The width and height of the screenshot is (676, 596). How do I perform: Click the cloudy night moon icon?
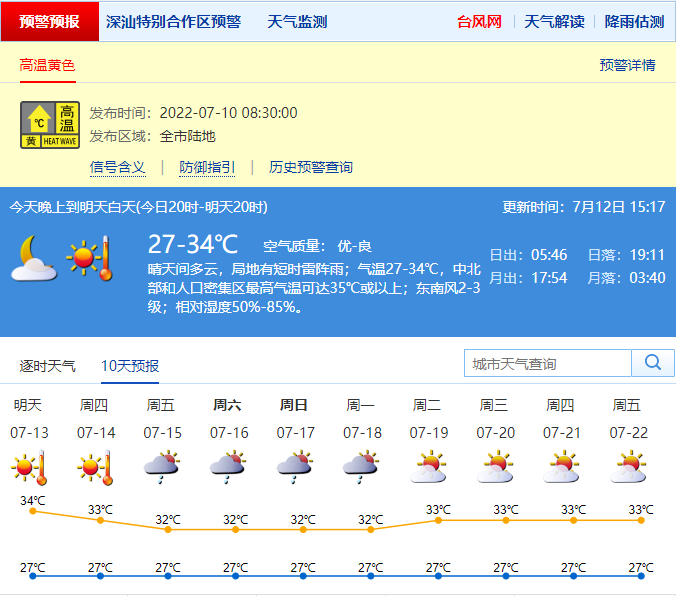click(x=34, y=259)
